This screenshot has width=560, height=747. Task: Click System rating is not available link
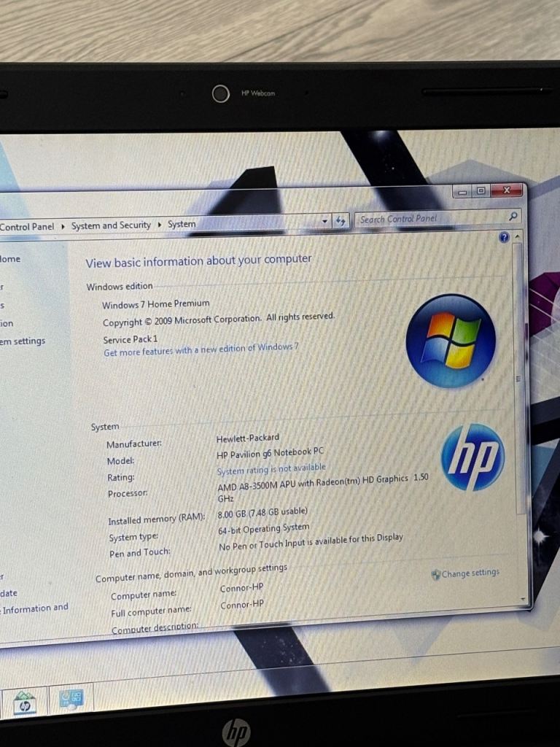click(271, 469)
